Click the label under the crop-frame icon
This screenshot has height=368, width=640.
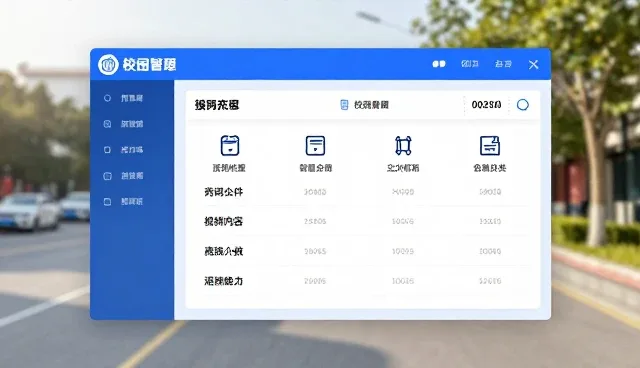[x=403, y=168]
